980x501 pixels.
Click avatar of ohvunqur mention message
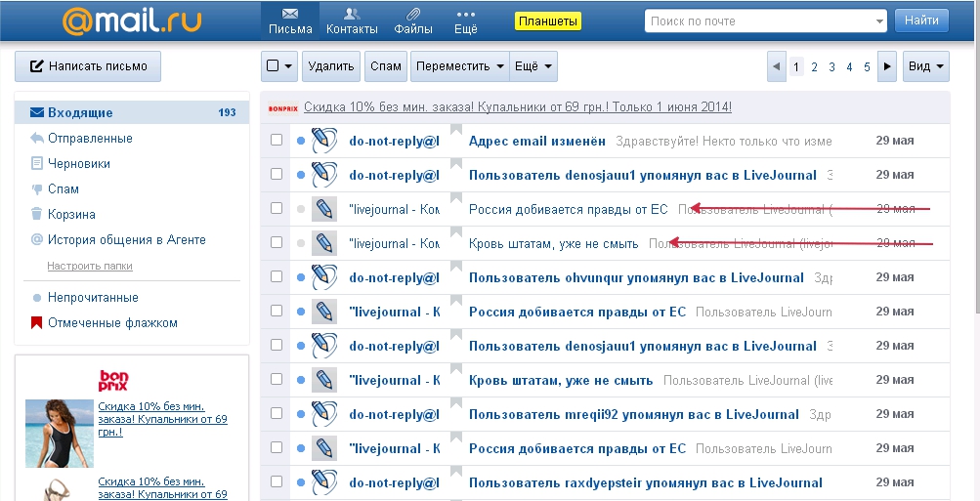pyautogui.click(x=324, y=276)
